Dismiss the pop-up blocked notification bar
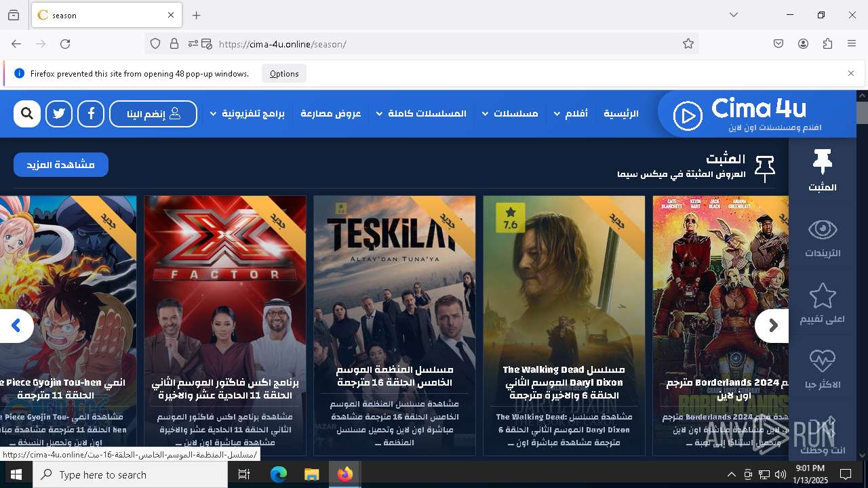 coord(851,73)
